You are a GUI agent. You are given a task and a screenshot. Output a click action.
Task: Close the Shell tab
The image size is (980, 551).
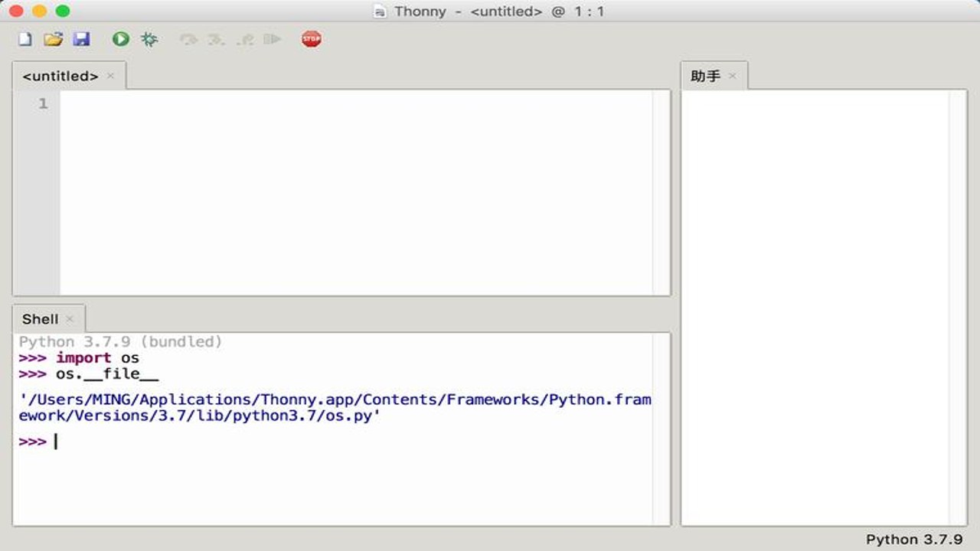[70, 318]
